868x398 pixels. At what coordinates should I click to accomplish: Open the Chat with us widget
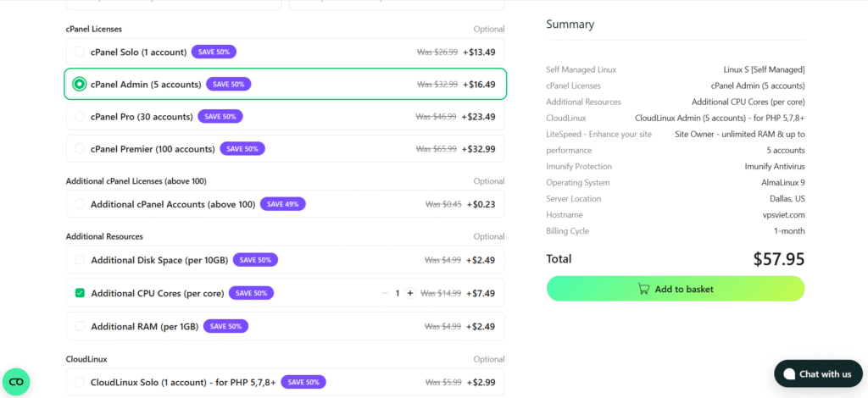[x=817, y=373]
